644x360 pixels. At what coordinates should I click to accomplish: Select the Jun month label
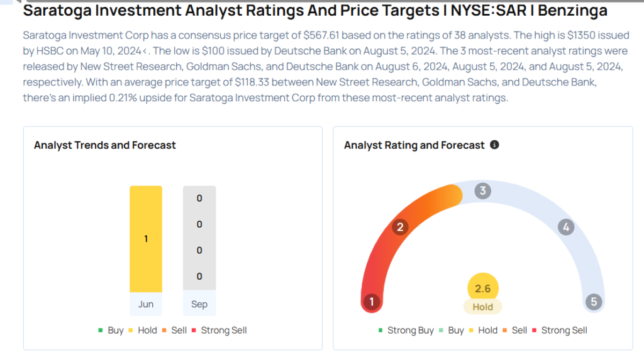tap(146, 305)
